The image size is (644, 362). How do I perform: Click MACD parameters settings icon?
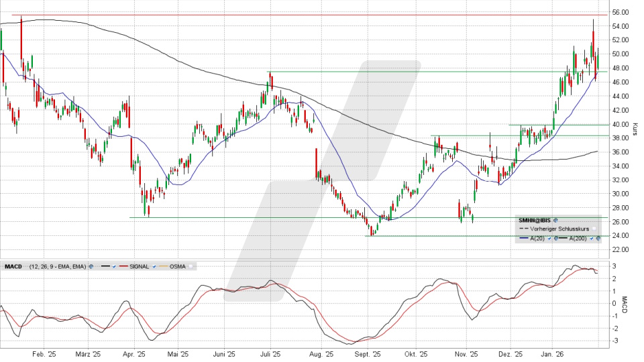coord(91,265)
